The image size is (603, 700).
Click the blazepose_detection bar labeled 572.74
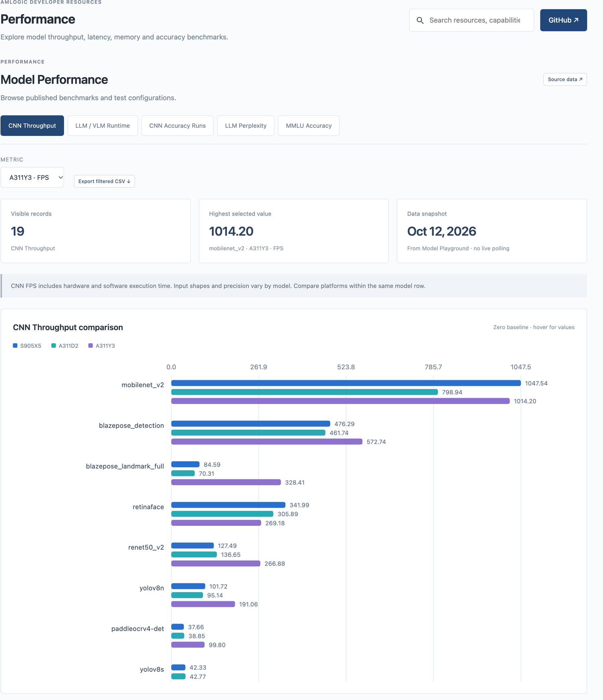point(267,441)
